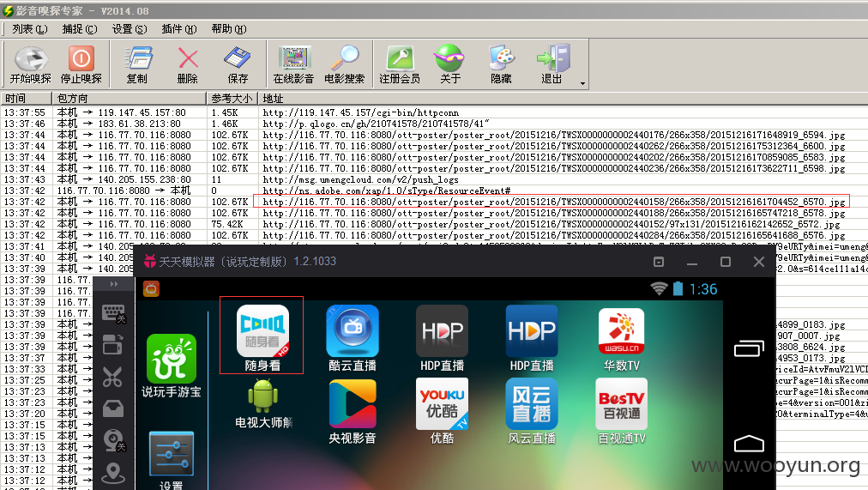
Task: Open emulator title bar dropdown menu button
Action: pyautogui.click(x=659, y=262)
